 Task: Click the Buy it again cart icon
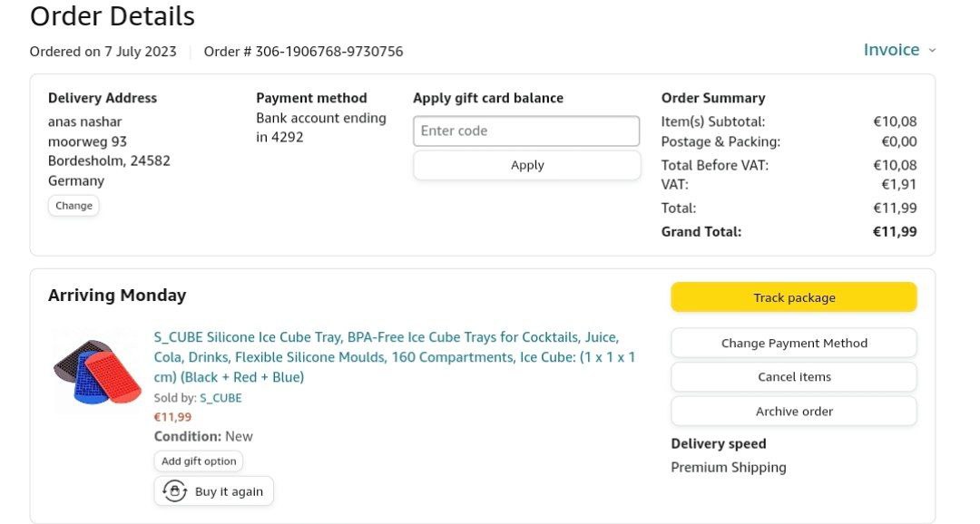point(173,491)
